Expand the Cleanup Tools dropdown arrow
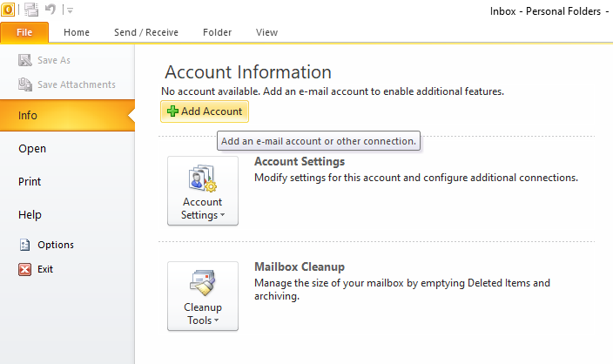Image resolution: width=613 pixels, height=364 pixels. [216, 320]
